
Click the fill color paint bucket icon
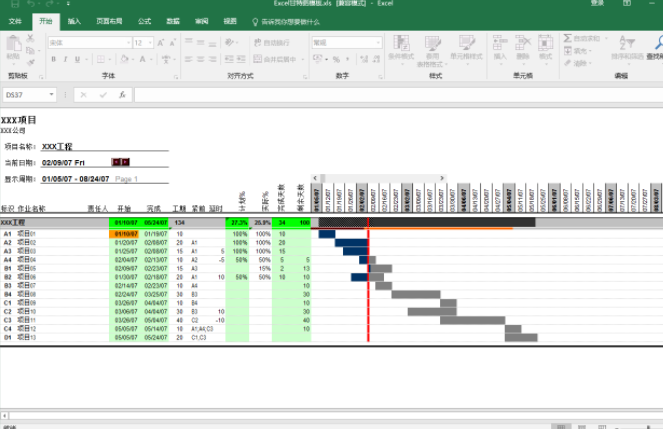(124, 59)
